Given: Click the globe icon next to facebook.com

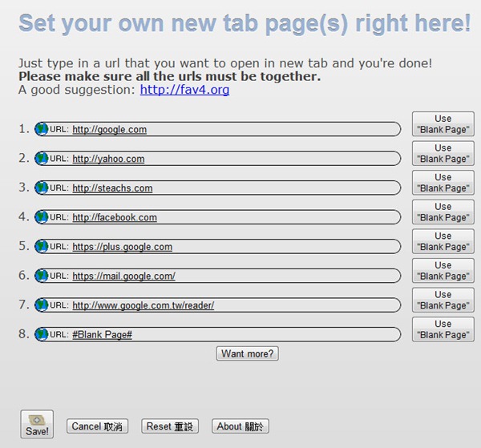Looking at the screenshot, I should [x=42, y=217].
